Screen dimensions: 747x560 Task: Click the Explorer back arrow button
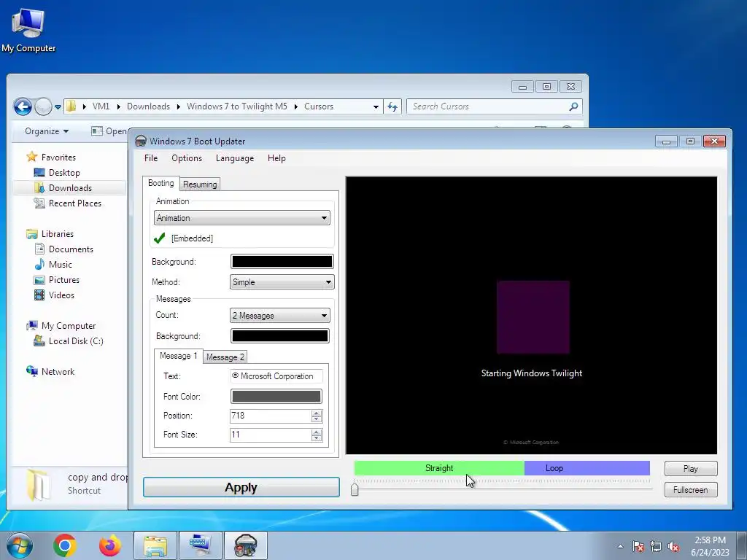[x=23, y=106]
